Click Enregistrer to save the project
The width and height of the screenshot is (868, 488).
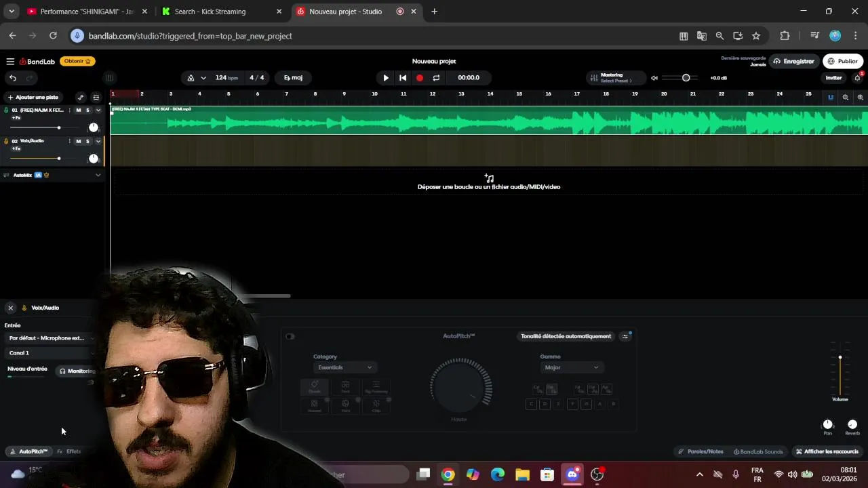[x=793, y=61]
